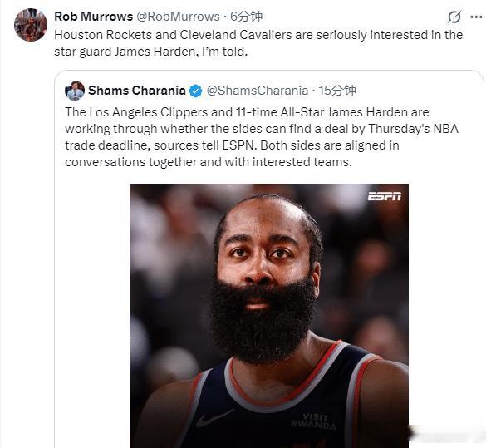Open Rob Murrows display name link

click(x=94, y=17)
